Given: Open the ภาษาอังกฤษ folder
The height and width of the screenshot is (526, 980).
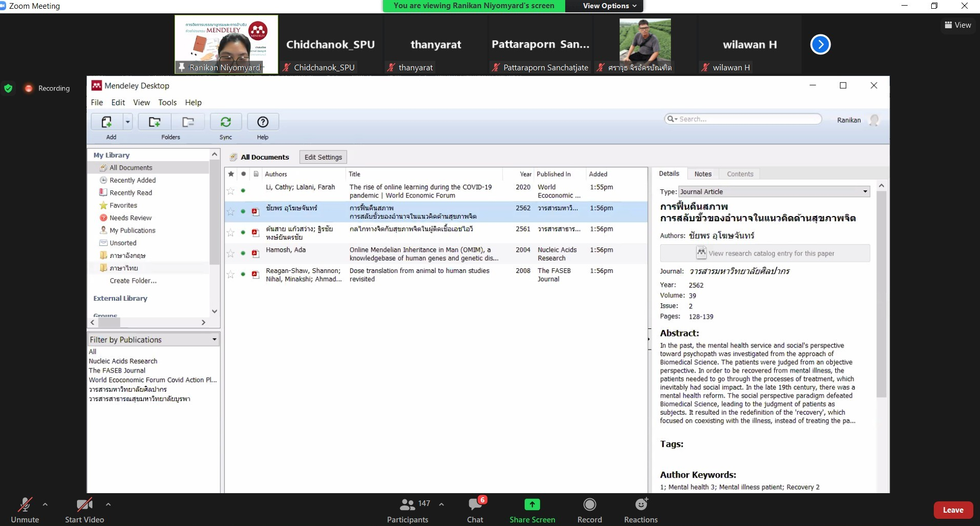Looking at the screenshot, I should (127, 256).
